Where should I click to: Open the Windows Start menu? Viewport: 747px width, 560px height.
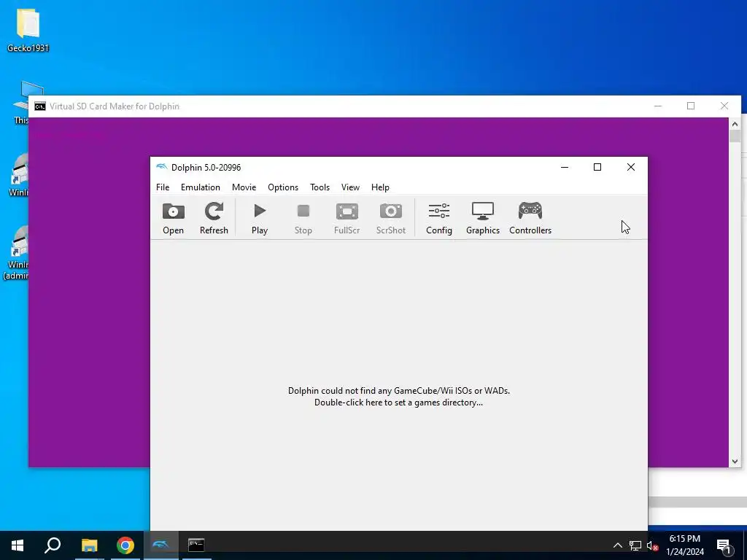point(18,545)
